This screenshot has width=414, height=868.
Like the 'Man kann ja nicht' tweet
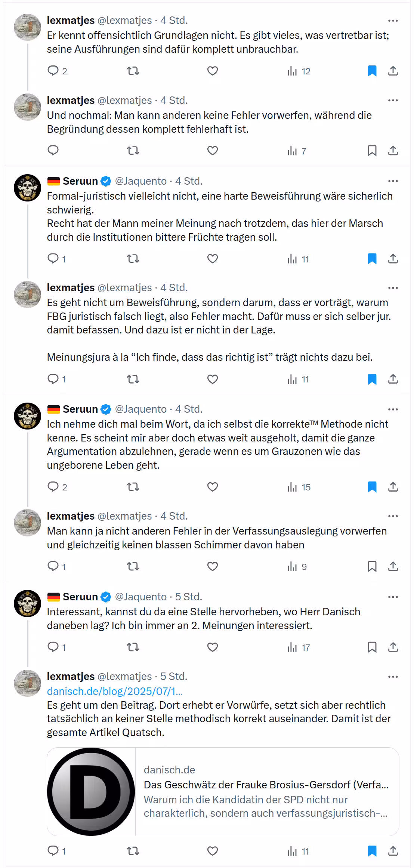[x=213, y=567]
